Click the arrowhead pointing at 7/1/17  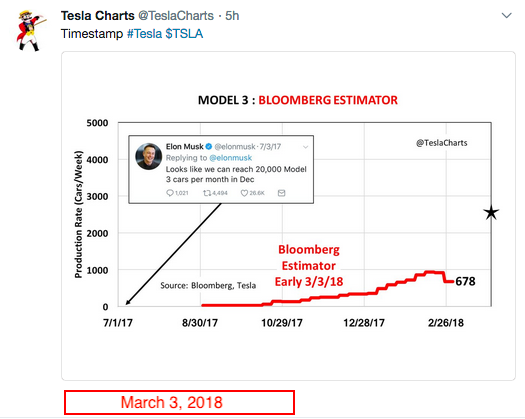[x=128, y=302]
